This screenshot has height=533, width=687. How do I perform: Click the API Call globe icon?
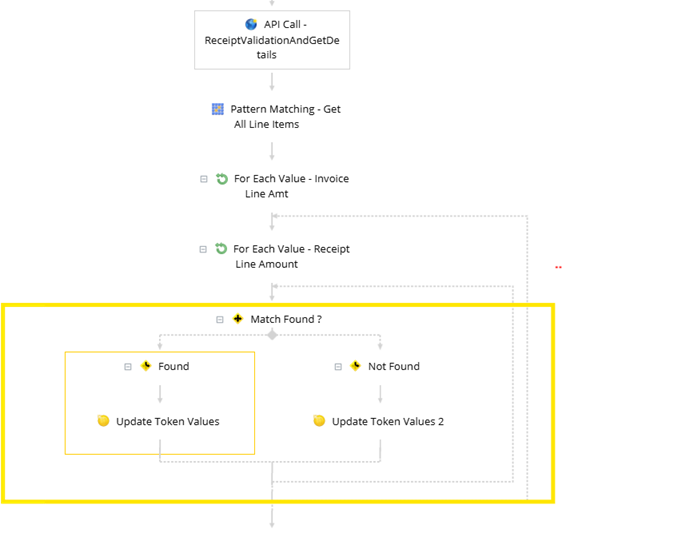tap(251, 24)
